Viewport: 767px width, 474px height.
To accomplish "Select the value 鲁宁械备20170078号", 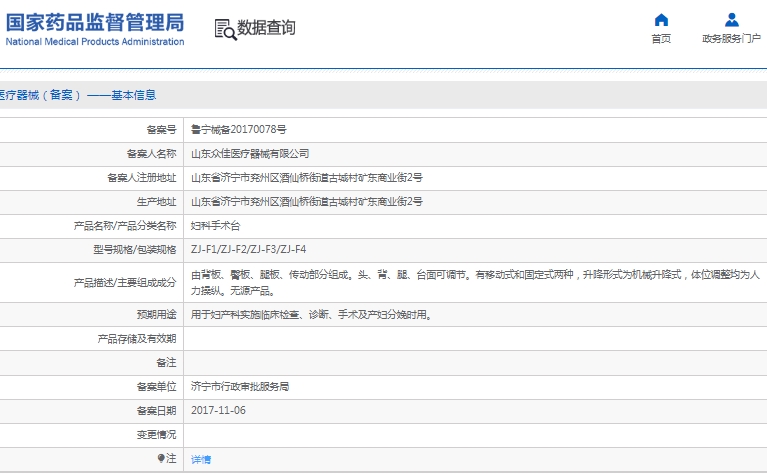I will pyautogui.click(x=239, y=130).
